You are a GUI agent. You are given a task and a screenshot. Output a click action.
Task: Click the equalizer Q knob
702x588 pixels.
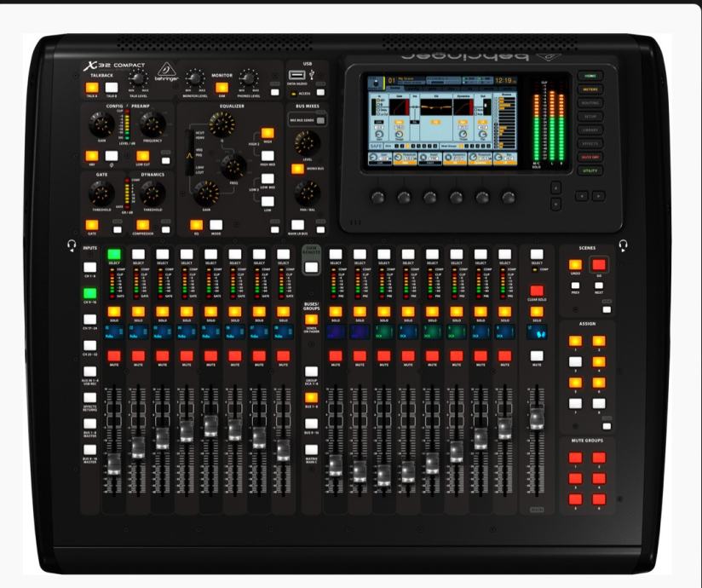click(x=222, y=124)
